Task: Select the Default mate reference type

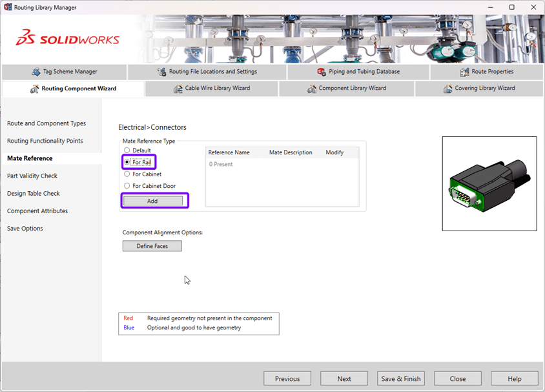Action: point(127,150)
